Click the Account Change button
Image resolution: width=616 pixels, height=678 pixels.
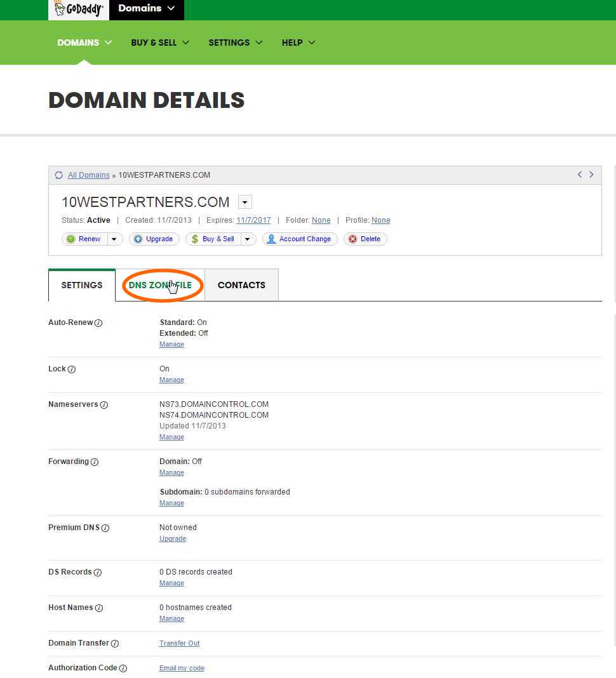click(x=299, y=239)
